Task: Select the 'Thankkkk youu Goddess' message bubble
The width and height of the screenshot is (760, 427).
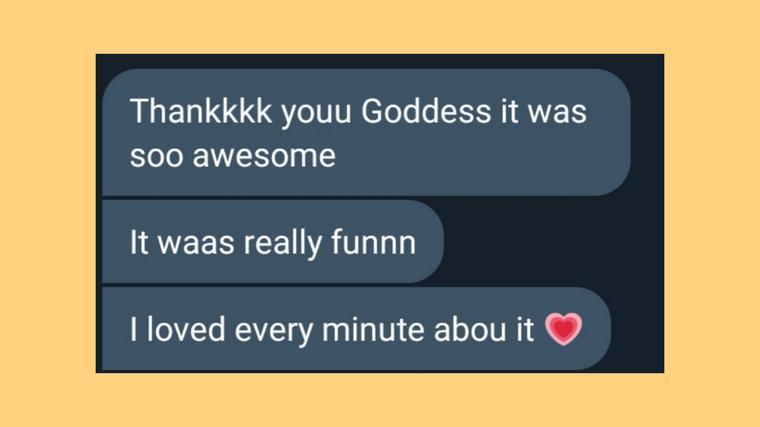Action: (366, 132)
